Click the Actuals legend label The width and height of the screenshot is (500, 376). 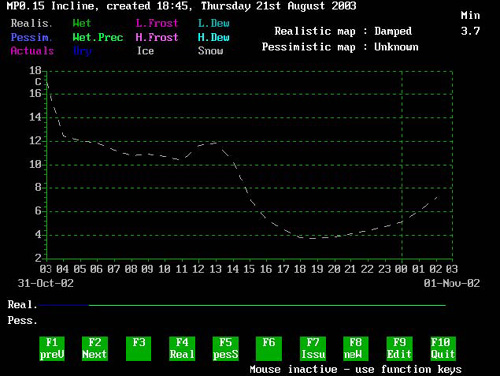click(32, 51)
